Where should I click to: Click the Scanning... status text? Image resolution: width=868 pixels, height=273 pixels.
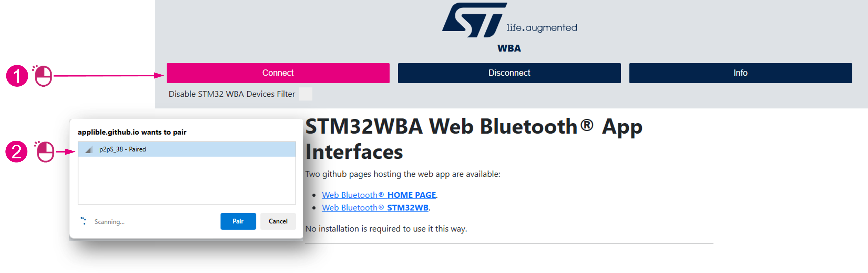pos(110,222)
